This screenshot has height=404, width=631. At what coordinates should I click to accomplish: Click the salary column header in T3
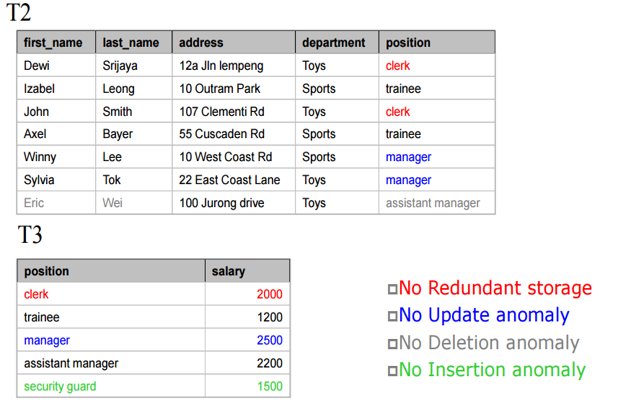pos(229,271)
